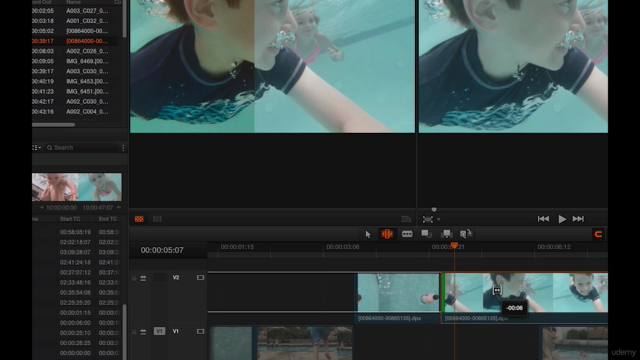This screenshot has height=360, width=640.
Task: Select the Blade edit mode tool
Action: click(407, 234)
